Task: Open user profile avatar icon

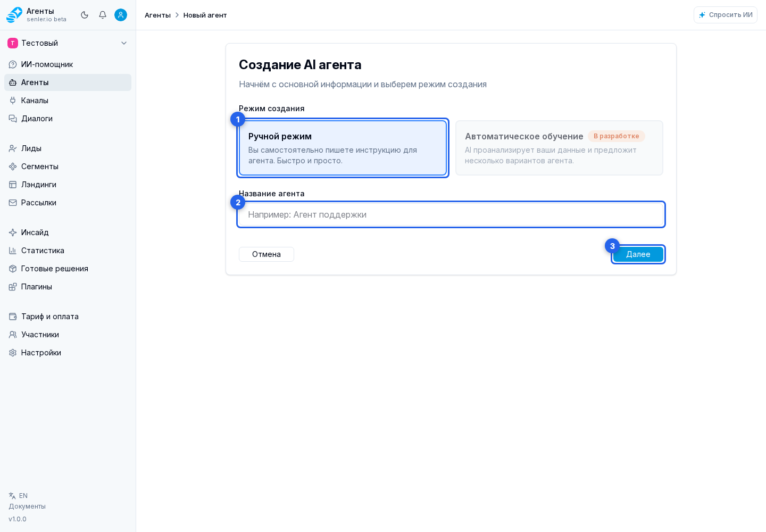Action: point(121,15)
